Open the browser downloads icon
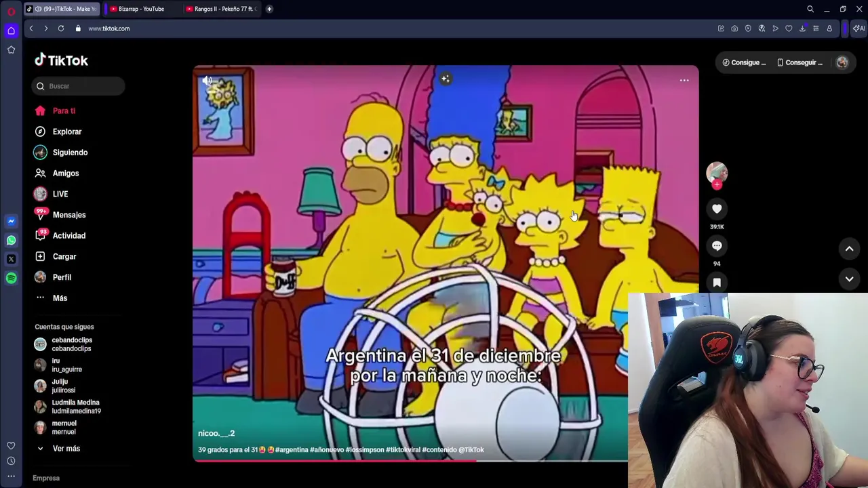This screenshot has width=868, height=488. coord(802,28)
